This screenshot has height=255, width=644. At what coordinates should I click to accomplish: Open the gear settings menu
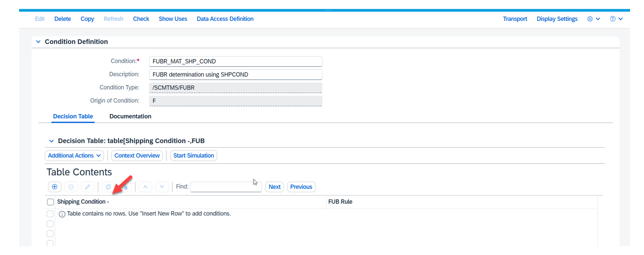(x=593, y=19)
